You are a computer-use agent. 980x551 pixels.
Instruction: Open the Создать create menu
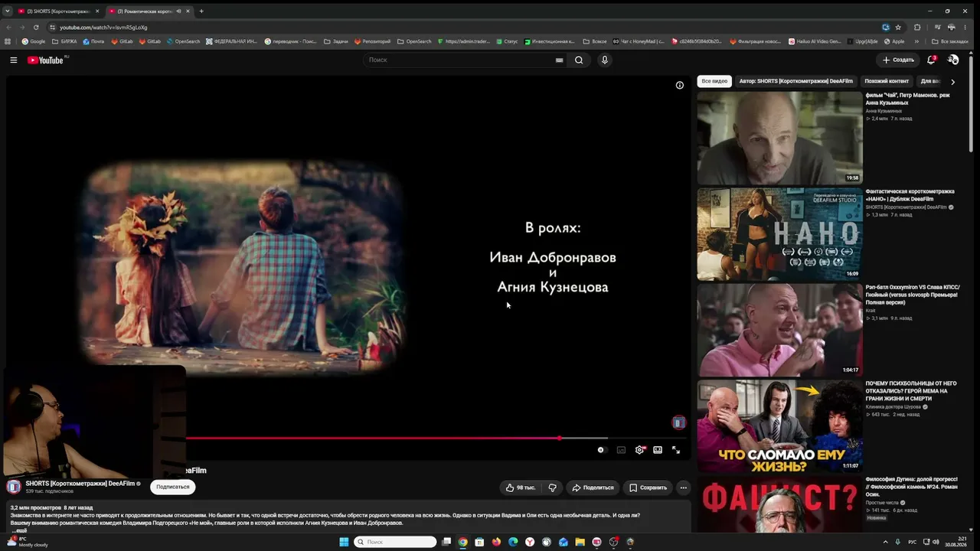(x=898, y=60)
